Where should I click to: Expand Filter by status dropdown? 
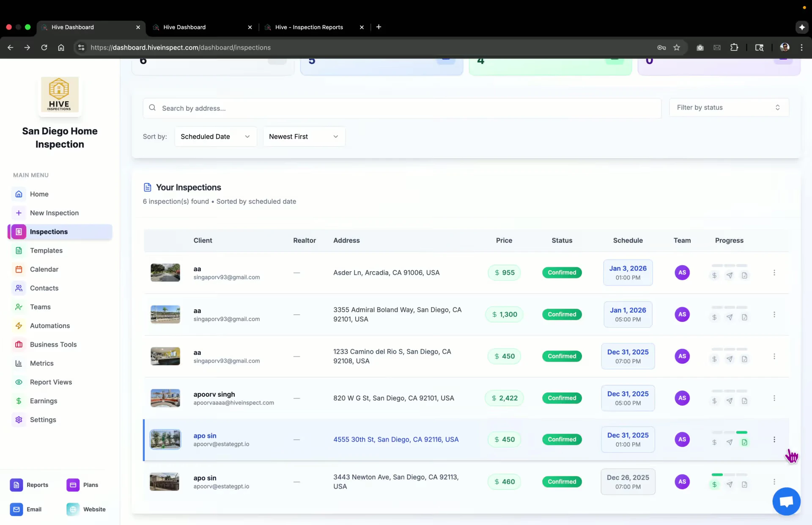[729, 107]
